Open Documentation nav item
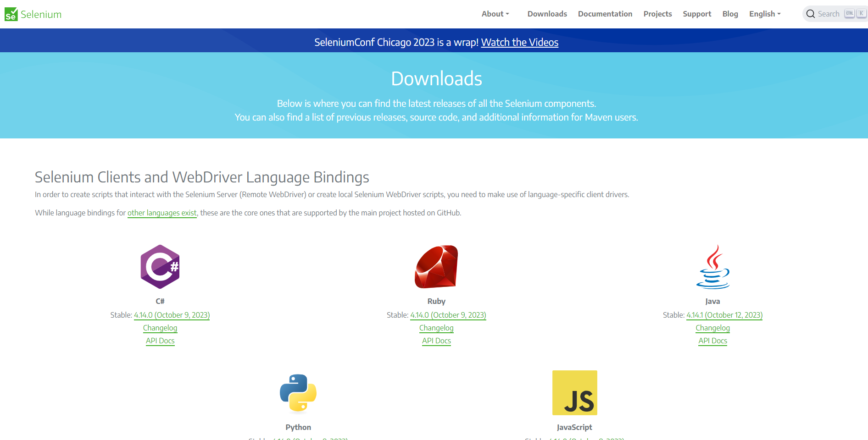The height and width of the screenshot is (440, 868). click(x=605, y=14)
